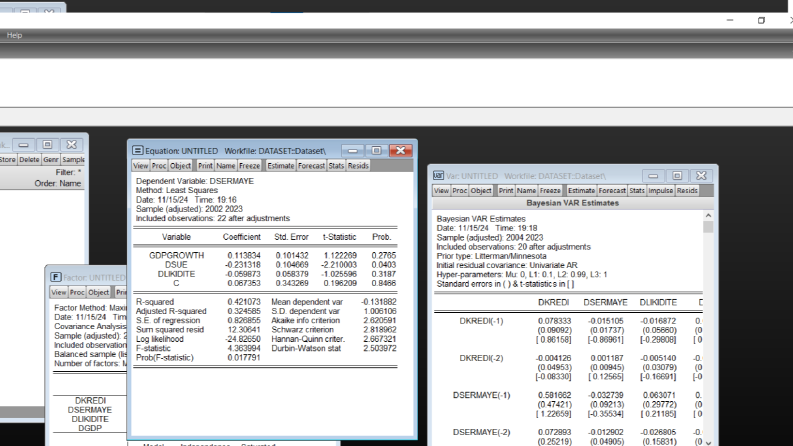Click Freeze in the Var window

point(550,191)
